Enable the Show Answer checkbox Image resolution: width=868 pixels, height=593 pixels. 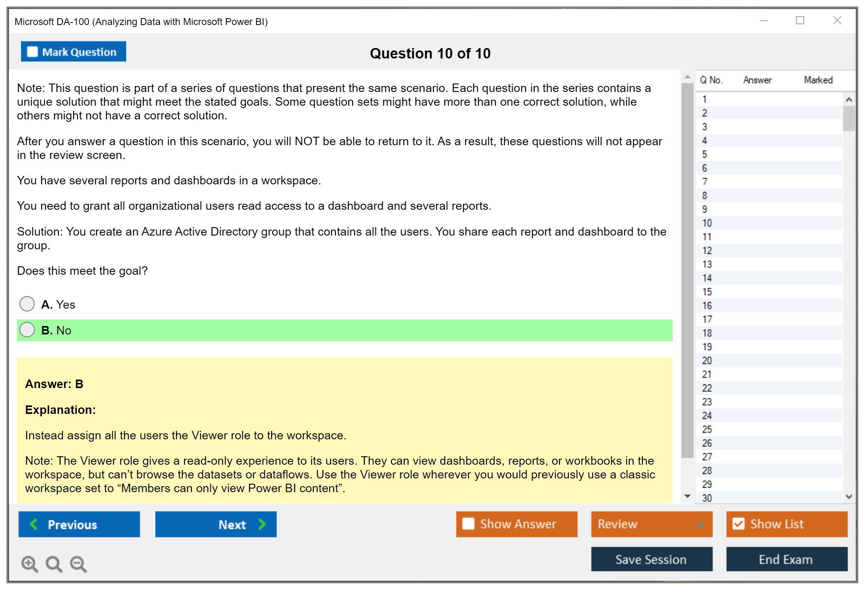468,524
